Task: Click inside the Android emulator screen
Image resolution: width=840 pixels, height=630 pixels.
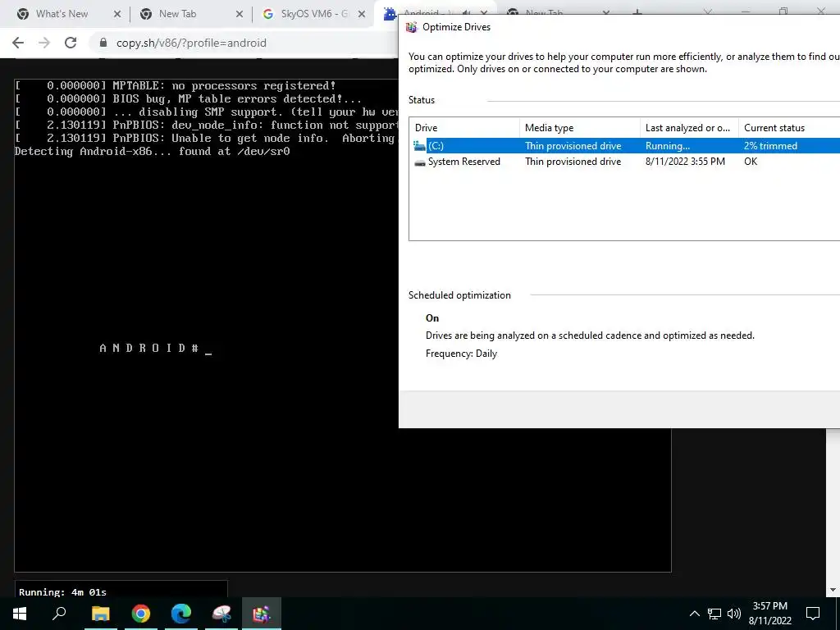Action: click(x=342, y=326)
